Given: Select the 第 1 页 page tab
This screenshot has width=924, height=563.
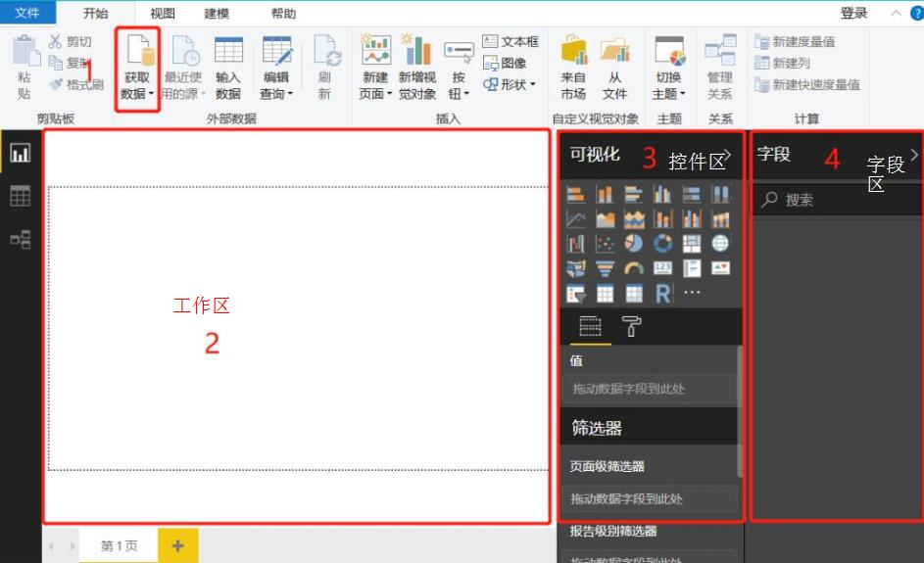Looking at the screenshot, I should pos(119,546).
